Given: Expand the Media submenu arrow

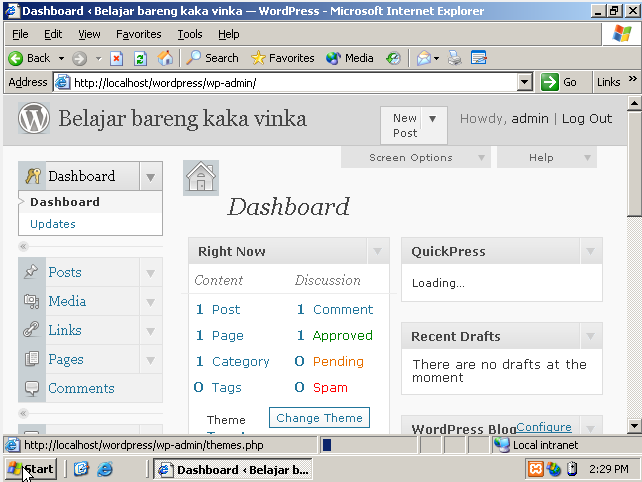Looking at the screenshot, I should (151, 301).
